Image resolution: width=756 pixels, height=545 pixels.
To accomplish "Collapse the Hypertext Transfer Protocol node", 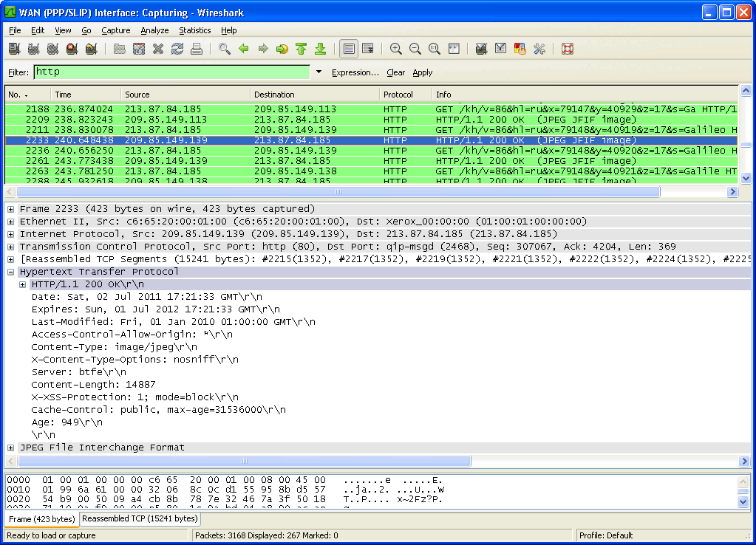I will 11,272.
